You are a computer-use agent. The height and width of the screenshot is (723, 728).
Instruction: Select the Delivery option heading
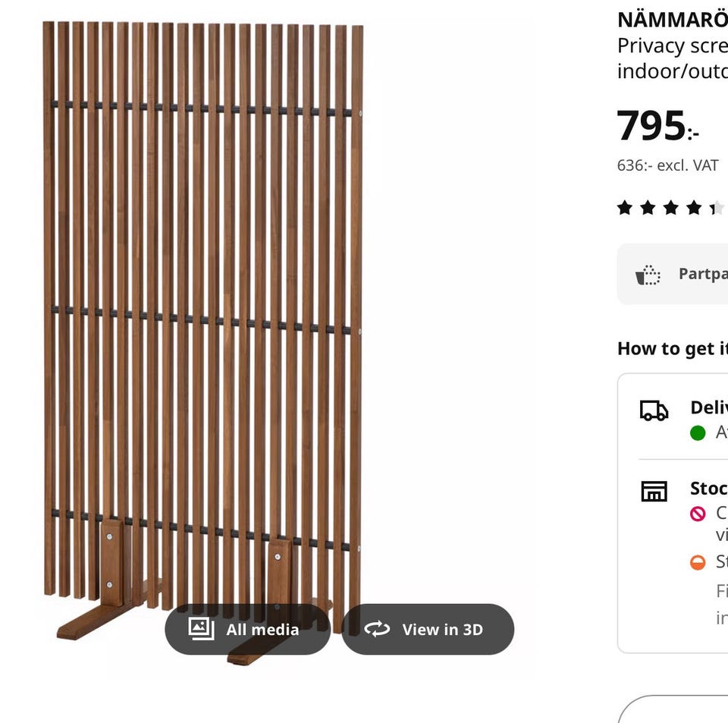(x=708, y=407)
